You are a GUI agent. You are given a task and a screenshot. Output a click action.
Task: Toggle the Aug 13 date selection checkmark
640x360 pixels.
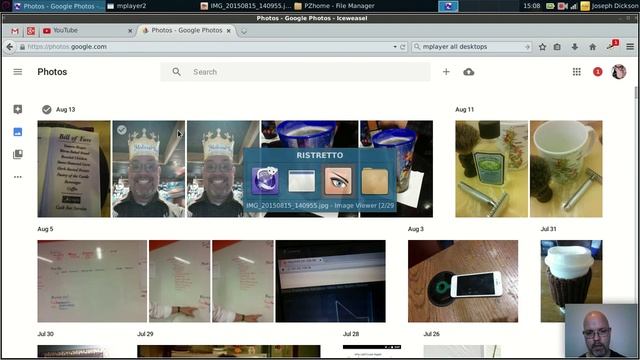tap(47, 109)
